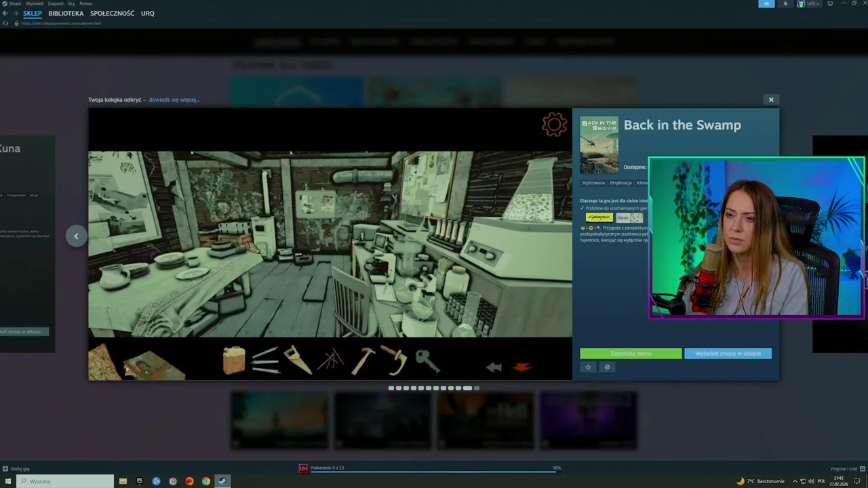Show hidden system tray icons chevron
Screen dimensions: 868x488
[x=795, y=481]
